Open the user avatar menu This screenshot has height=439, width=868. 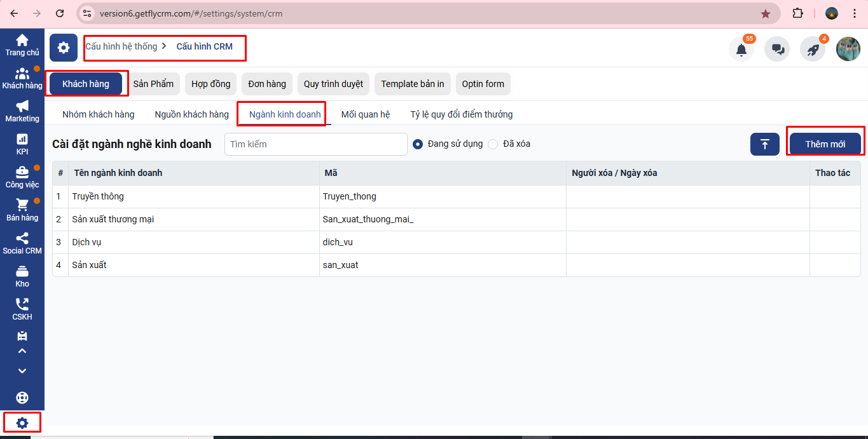(848, 49)
